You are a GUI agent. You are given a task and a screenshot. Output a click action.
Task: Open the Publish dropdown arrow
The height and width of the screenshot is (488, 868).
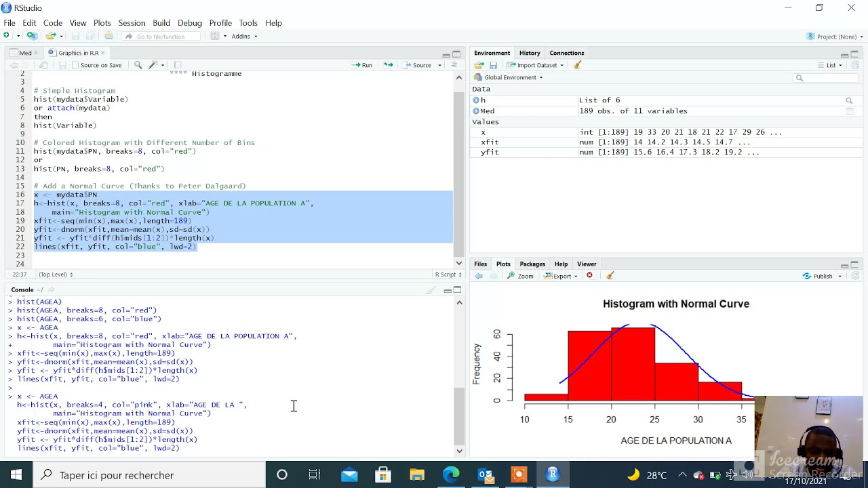coord(840,276)
